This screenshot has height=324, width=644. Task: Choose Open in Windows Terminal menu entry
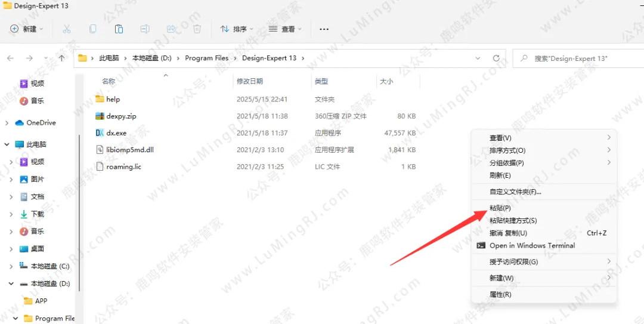click(x=544, y=245)
